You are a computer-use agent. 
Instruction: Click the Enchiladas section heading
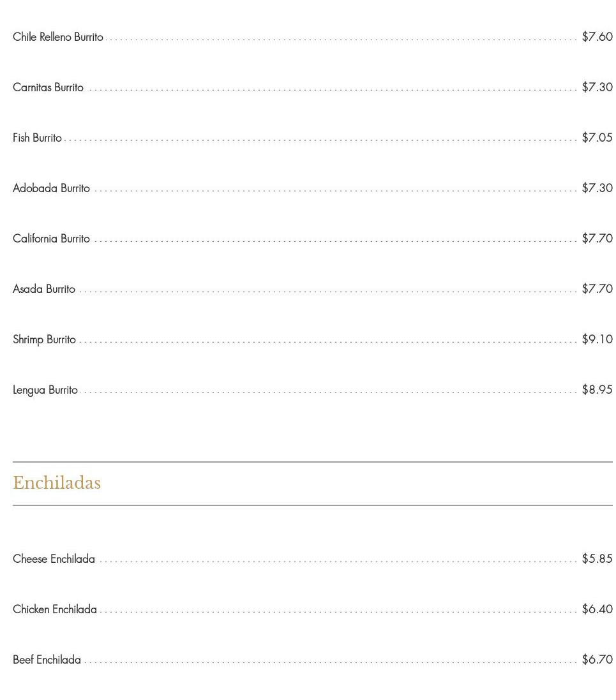pyautogui.click(x=57, y=483)
